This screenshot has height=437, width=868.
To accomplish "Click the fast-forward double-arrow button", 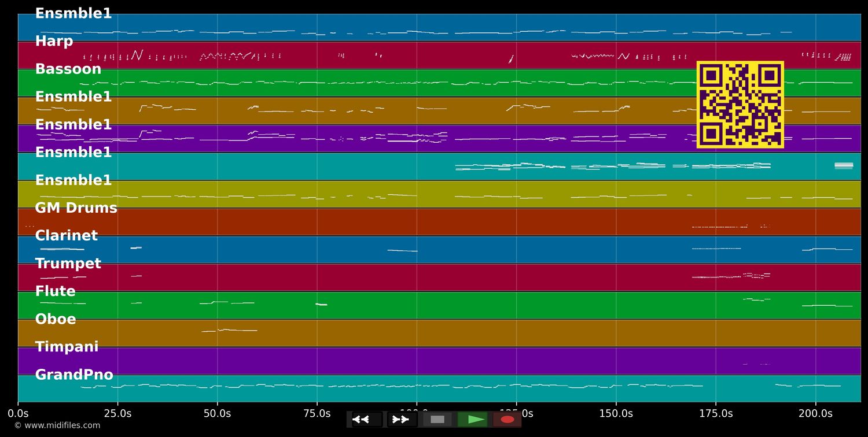I will click(x=402, y=420).
